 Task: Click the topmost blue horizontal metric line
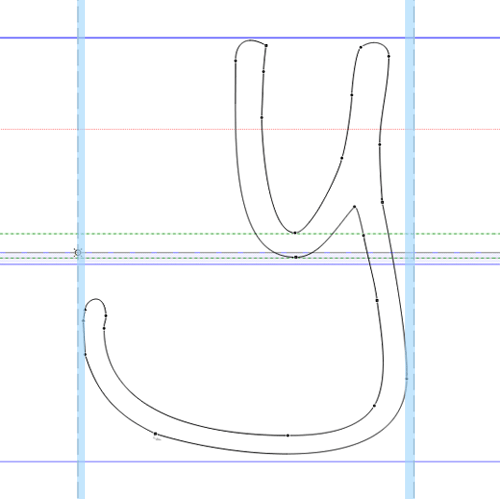click(250, 38)
